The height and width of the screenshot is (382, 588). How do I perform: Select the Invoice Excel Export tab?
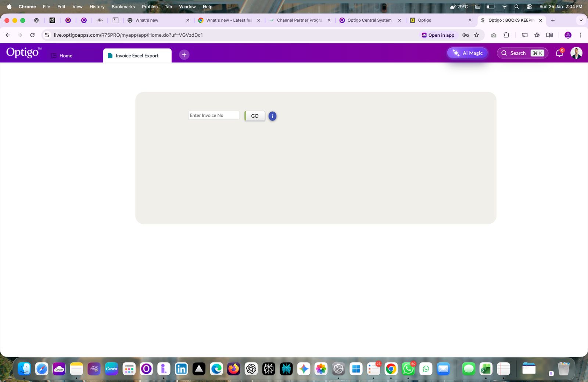point(137,55)
